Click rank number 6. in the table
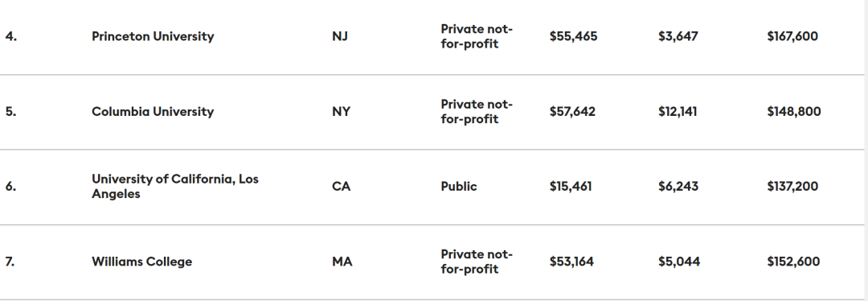Viewport: 868px width, 301px height. (x=11, y=187)
